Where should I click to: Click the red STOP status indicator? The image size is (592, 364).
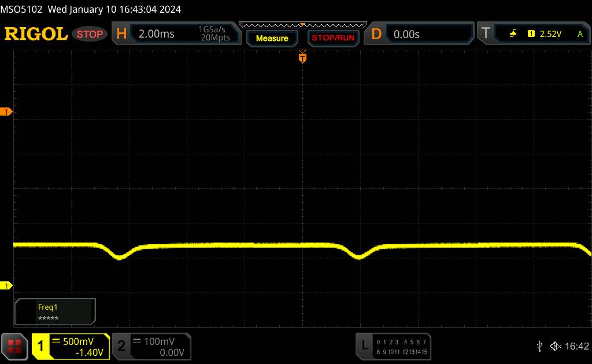(90, 34)
